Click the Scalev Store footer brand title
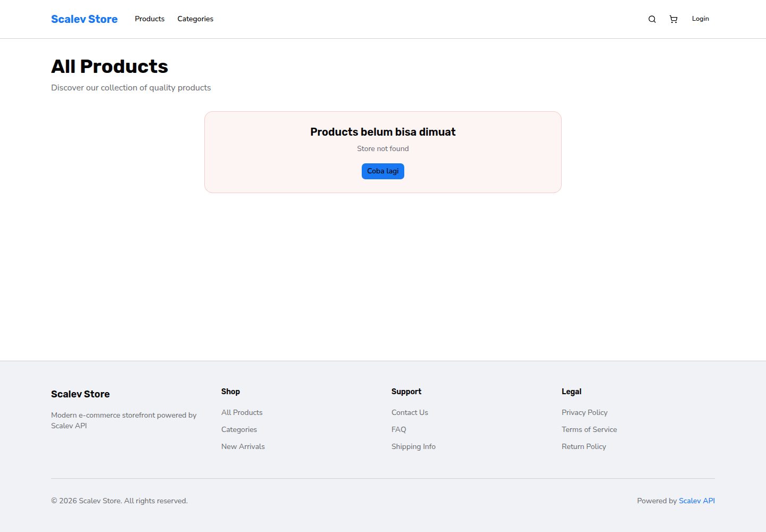The width and height of the screenshot is (766, 532). click(80, 394)
